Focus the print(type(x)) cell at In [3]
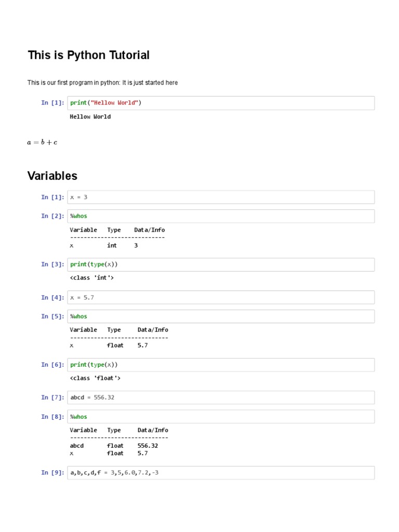 pyautogui.click(x=221, y=264)
